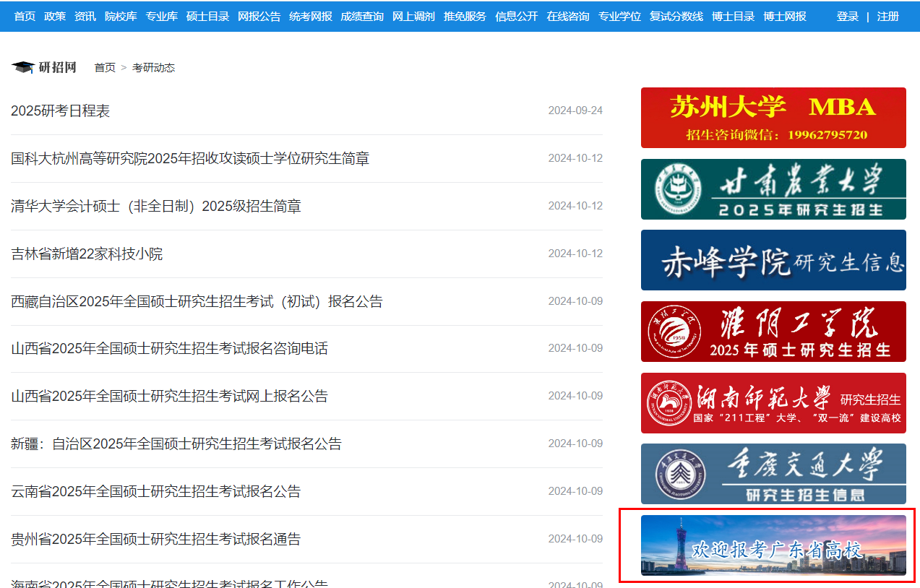
Task: Click the 赤峰学院 graduate info banner
Action: (x=773, y=260)
